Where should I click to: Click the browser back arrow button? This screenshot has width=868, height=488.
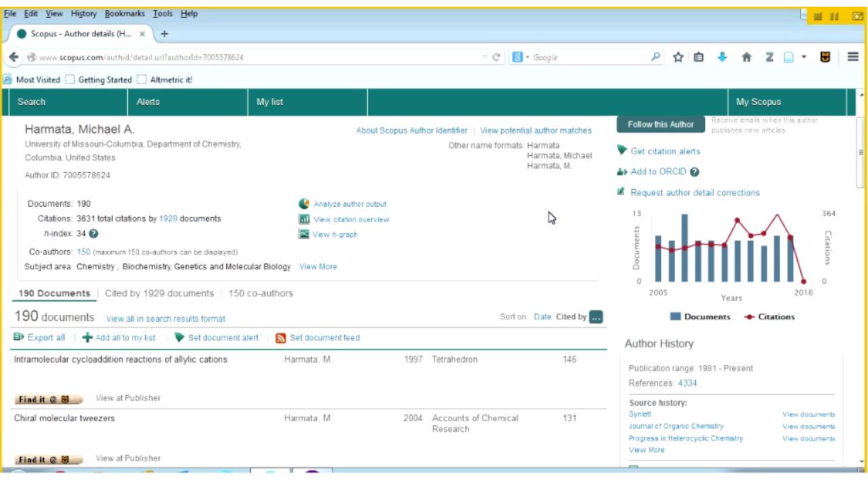(x=13, y=57)
